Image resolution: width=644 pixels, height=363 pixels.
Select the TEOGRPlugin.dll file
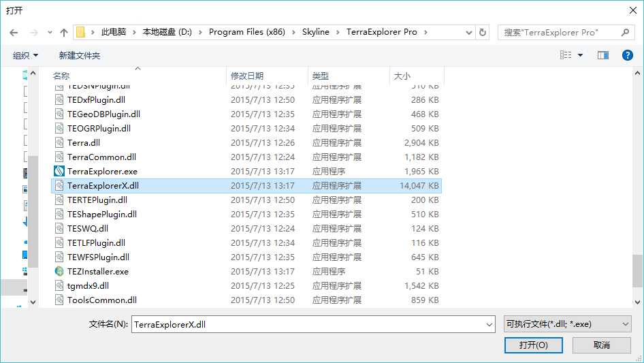(99, 129)
